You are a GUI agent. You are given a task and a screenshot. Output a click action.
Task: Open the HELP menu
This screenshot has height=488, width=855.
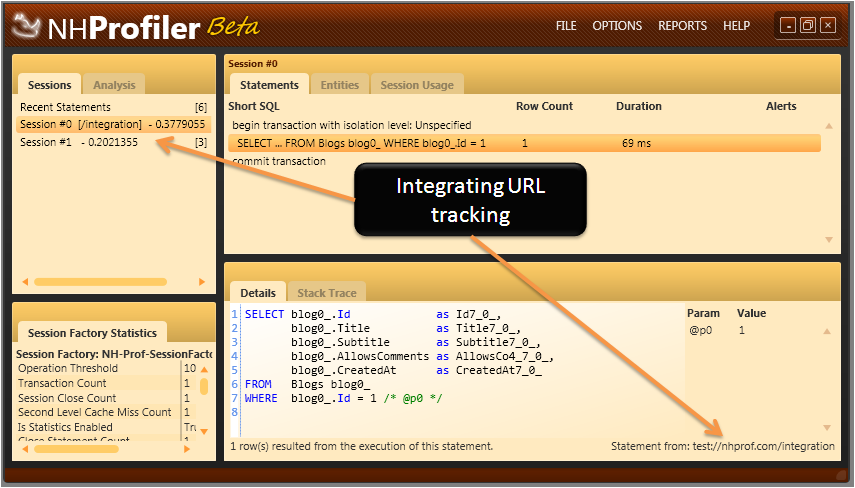click(736, 26)
